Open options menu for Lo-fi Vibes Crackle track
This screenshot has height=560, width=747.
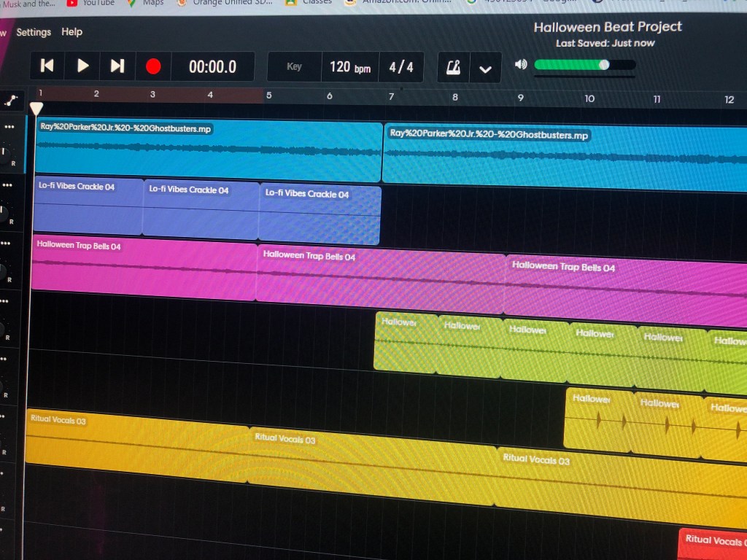click(7, 185)
